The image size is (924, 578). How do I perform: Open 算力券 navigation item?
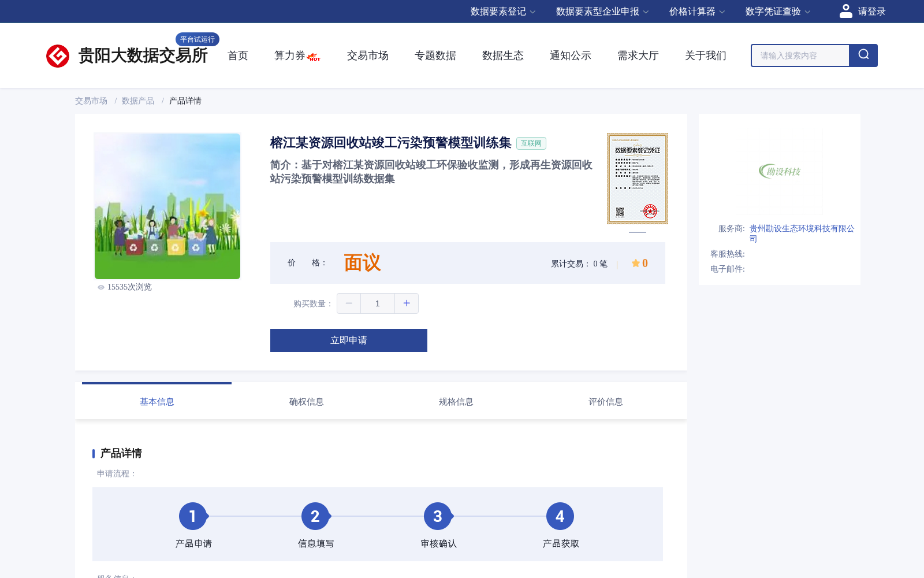pos(290,55)
